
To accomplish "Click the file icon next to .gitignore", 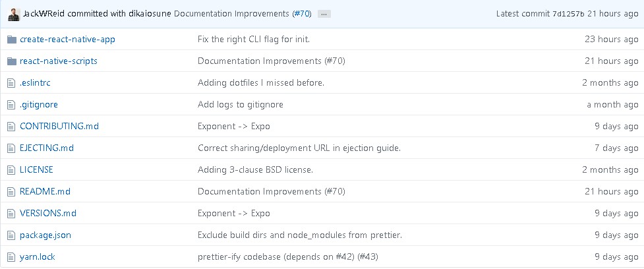I will tap(11, 105).
